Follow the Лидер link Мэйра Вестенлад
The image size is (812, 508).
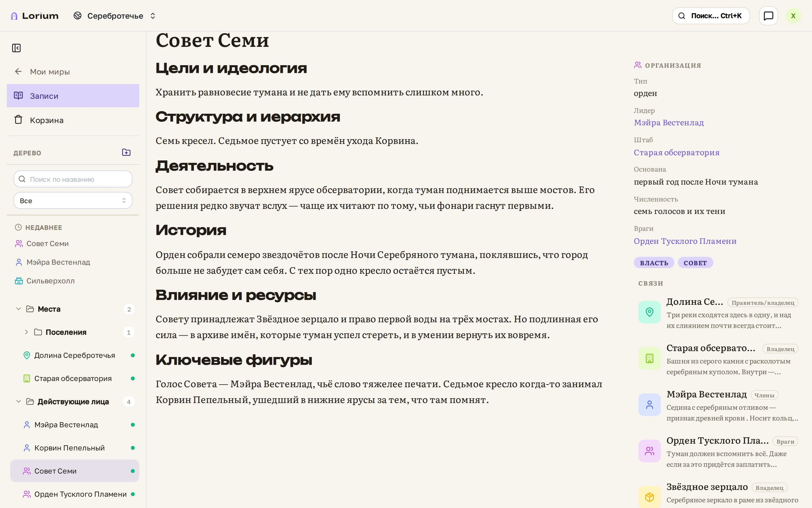[669, 123]
